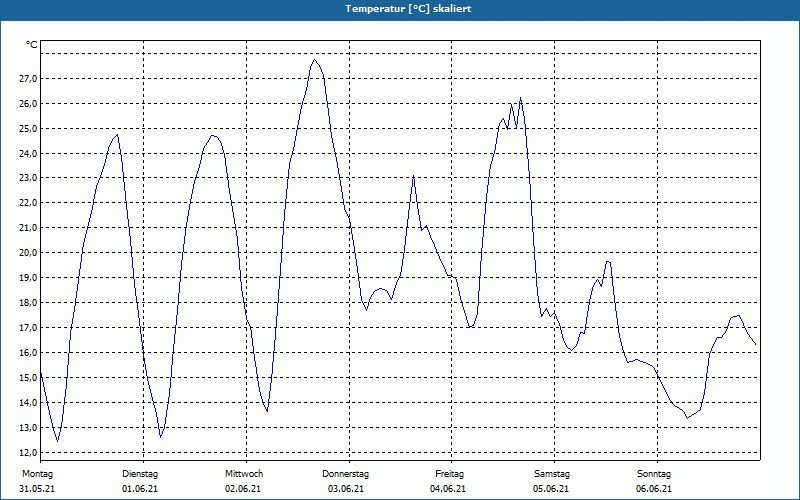Click the 17,0 axis value
Screen dimensions: 800x500
[x=29, y=328]
